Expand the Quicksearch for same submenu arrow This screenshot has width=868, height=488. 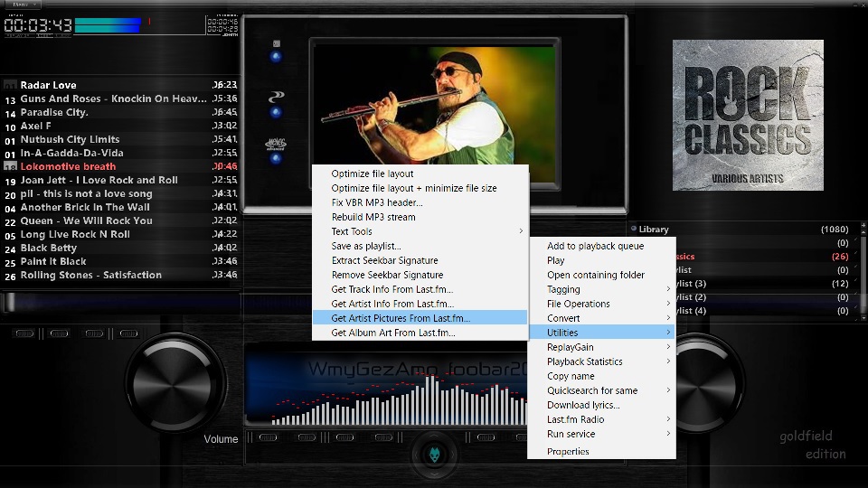coord(668,390)
